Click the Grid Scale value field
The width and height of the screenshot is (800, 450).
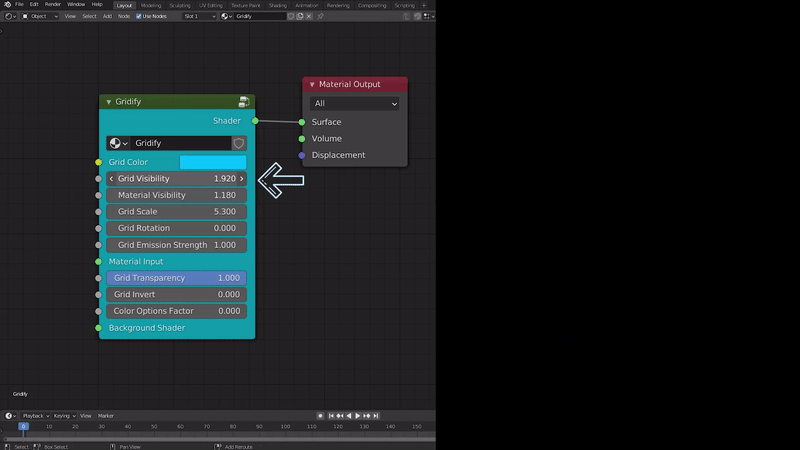tap(177, 212)
